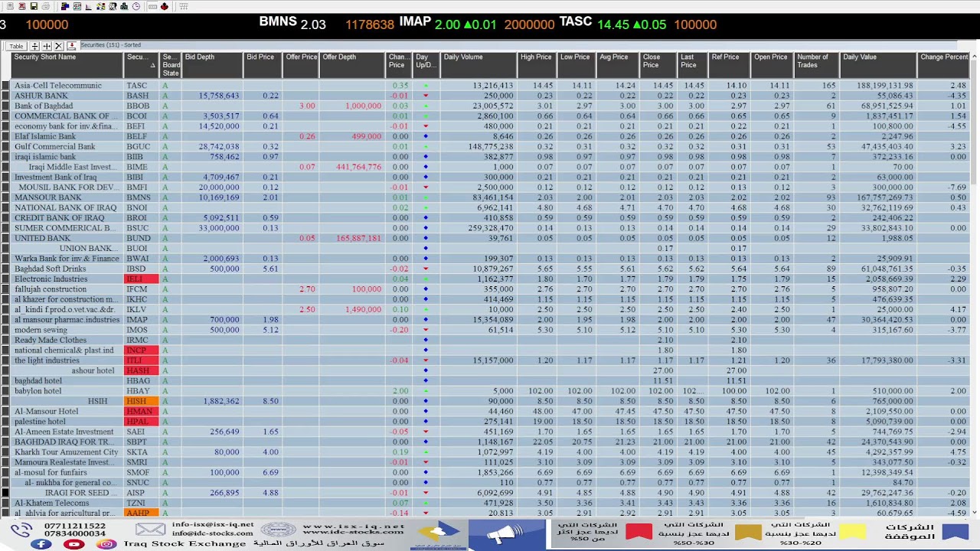This screenshot has height=551, width=980.
Task: Click the red club-shaped toolbar icon
Action: pyautogui.click(x=165, y=6)
